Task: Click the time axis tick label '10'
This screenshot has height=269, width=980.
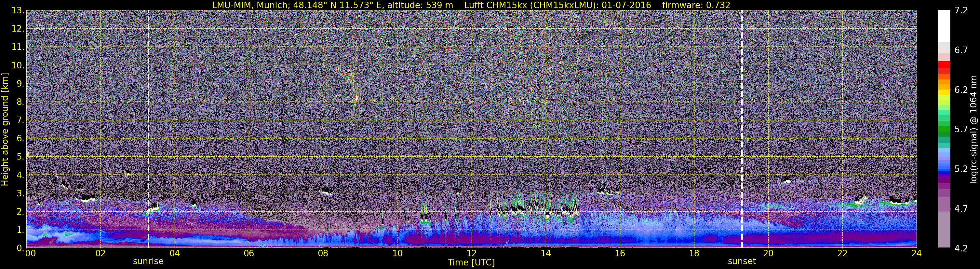Action: (x=397, y=253)
